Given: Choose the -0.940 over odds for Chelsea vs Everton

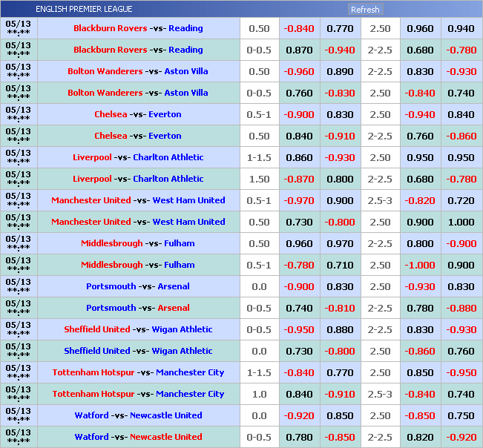Looking at the screenshot, I should [420, 115].
